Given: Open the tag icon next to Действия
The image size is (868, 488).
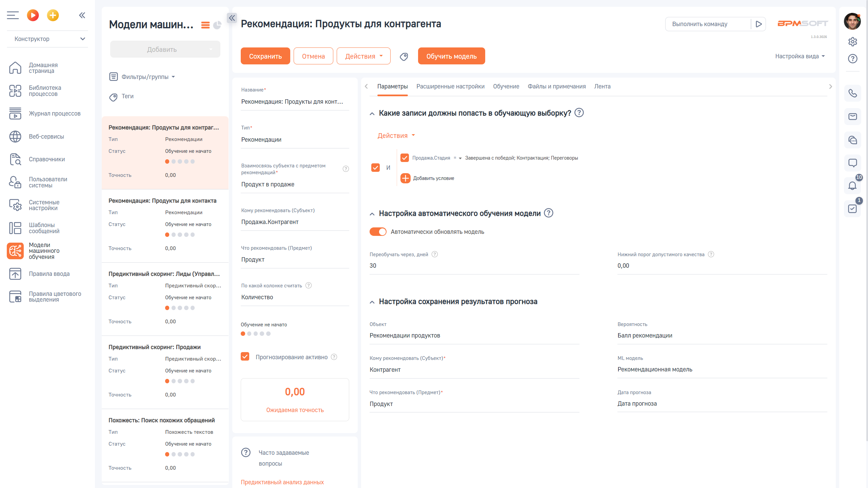Looking at the screenshot, I should coord(403,57).
